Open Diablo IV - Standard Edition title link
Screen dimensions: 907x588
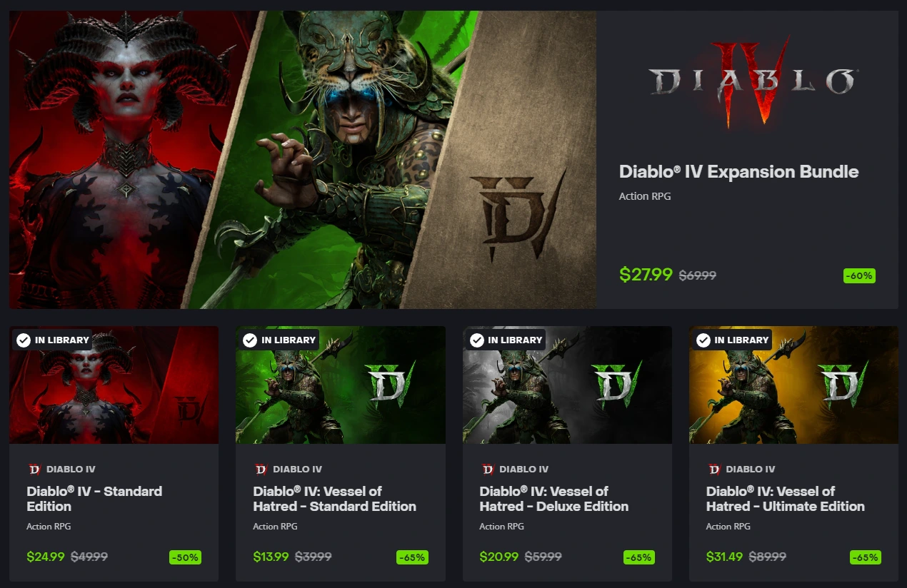click(94, 499)
